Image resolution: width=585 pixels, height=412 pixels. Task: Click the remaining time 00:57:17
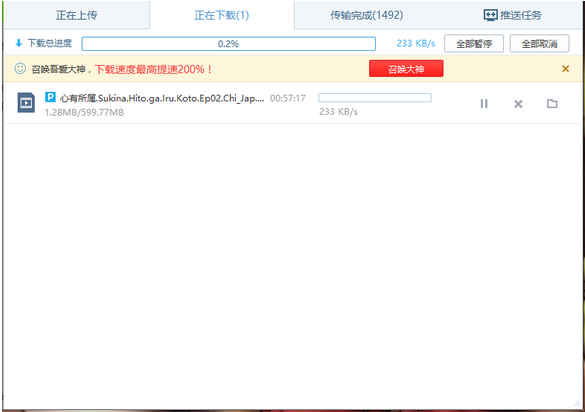[288, 98]
